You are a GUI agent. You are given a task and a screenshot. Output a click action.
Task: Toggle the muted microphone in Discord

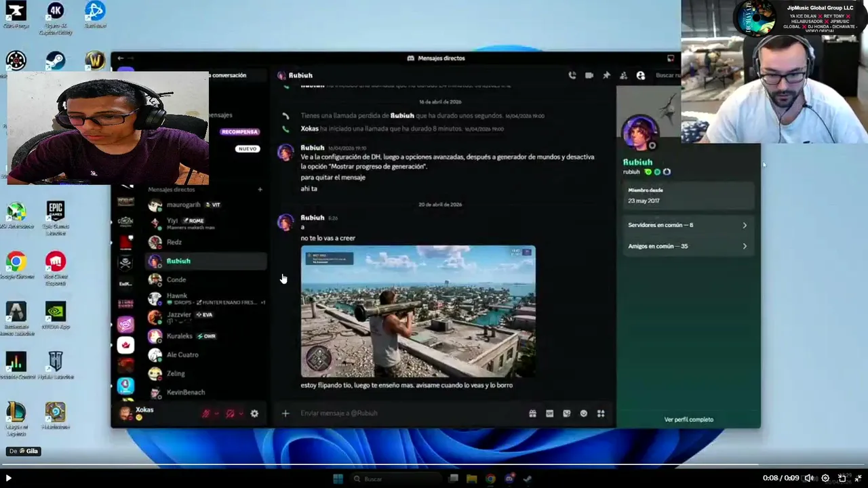[206, 413]
